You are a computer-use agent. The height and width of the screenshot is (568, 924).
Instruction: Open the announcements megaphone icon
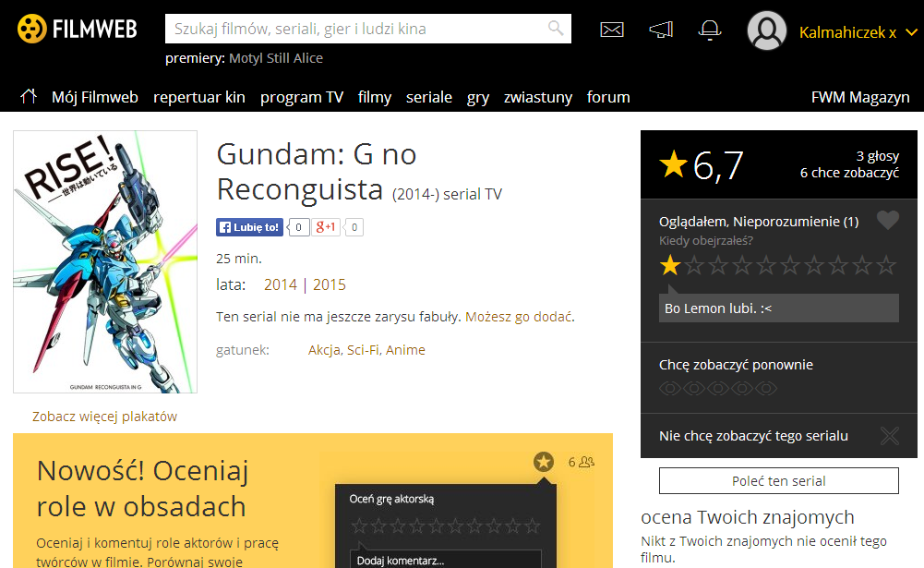(661, 30)
